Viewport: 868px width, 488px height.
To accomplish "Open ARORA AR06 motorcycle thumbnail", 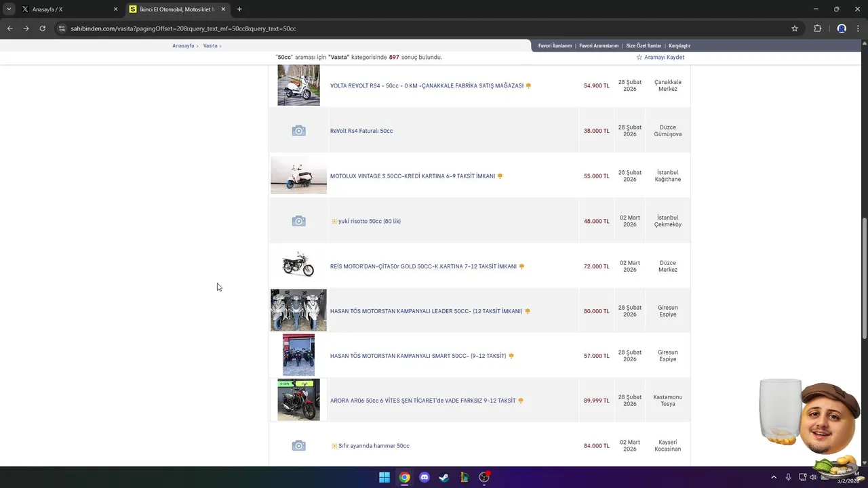I will pyautogui.click(x=298, y=400).
